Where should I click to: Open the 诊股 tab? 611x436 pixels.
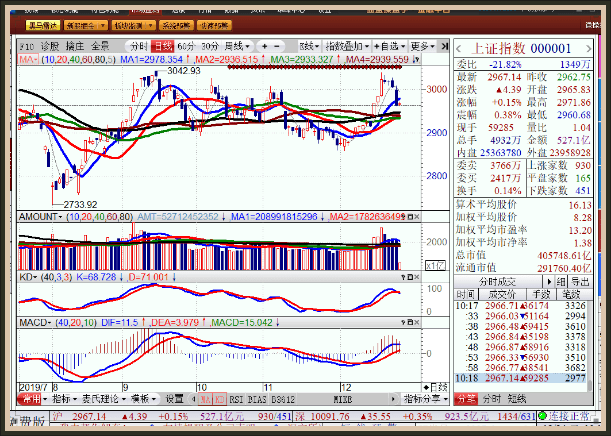pyautogui.click(x=50, y=46)
